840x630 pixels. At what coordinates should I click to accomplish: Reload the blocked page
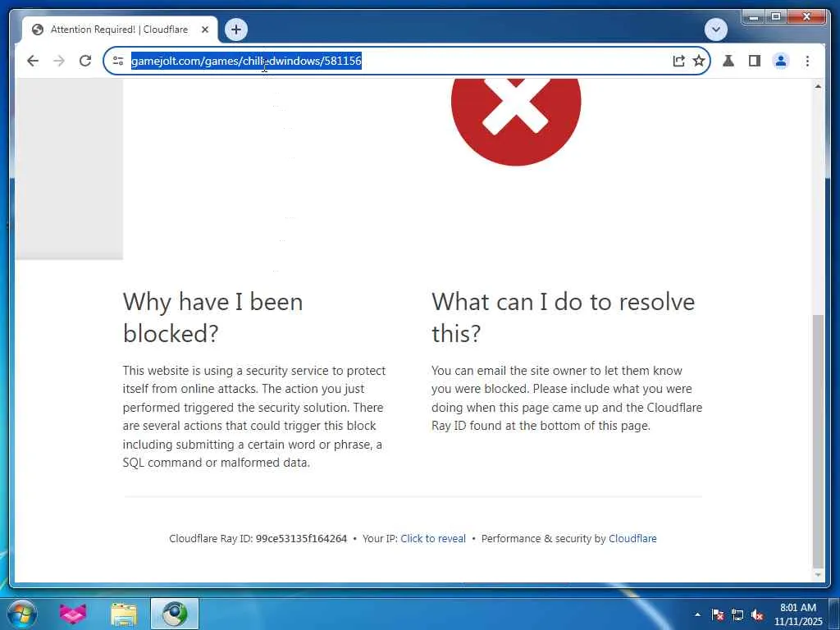pos(85,61)
